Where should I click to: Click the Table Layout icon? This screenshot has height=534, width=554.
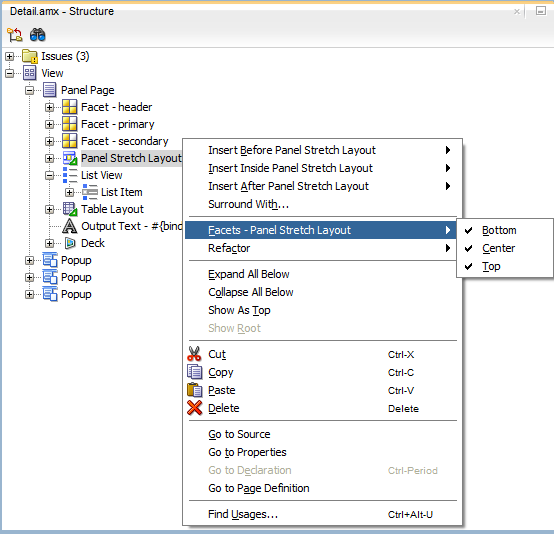(x=70, y=209)
